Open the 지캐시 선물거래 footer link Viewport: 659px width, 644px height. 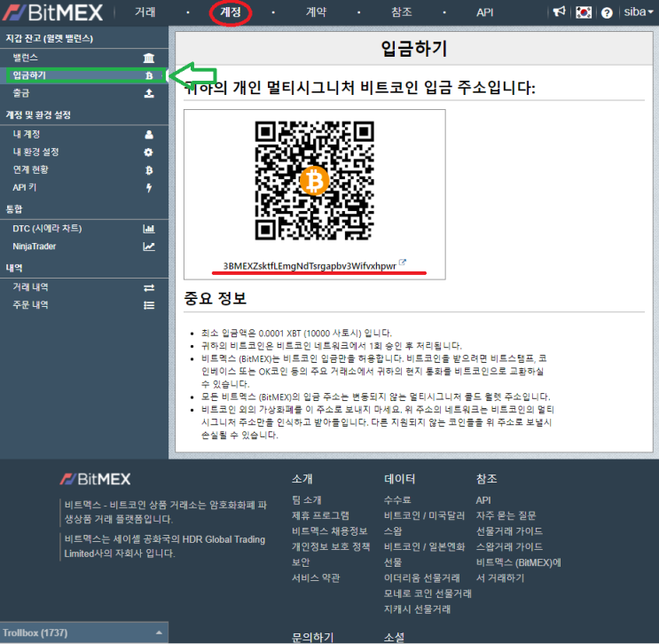pyautogui.click(x=418, y=609)
